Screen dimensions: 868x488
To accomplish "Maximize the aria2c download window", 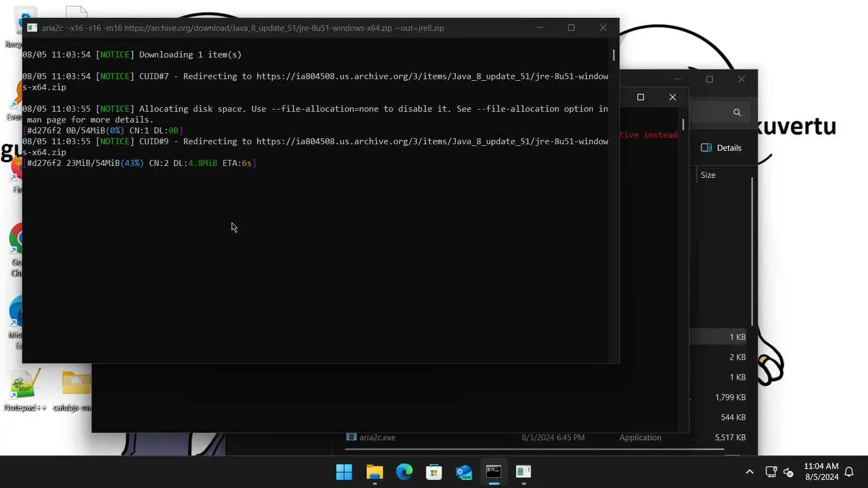I will point(571,28).
